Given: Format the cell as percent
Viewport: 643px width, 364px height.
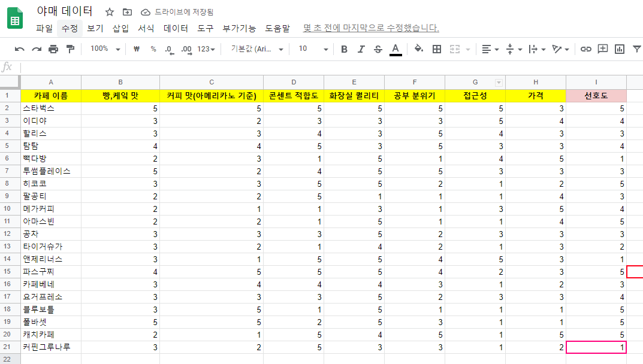Looking at the screenshot, I should (153, 48).
